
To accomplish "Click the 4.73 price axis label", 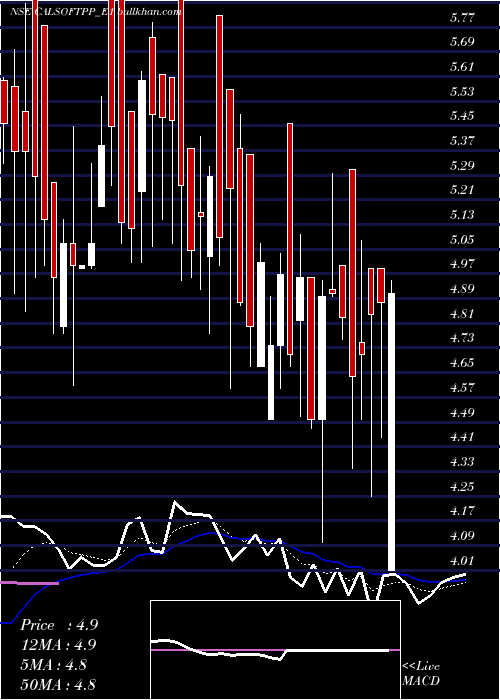I will tap(462, 338).
